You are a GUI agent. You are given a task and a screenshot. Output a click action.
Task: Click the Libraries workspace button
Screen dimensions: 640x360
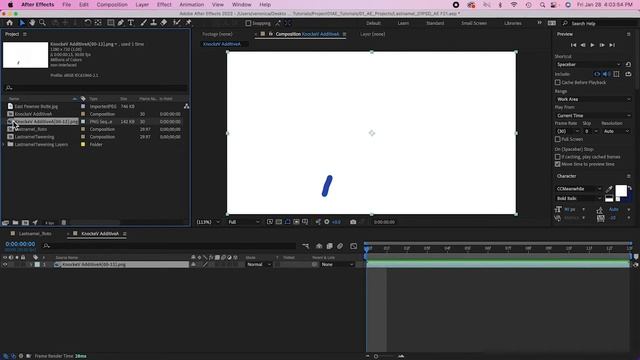[513, 23]
